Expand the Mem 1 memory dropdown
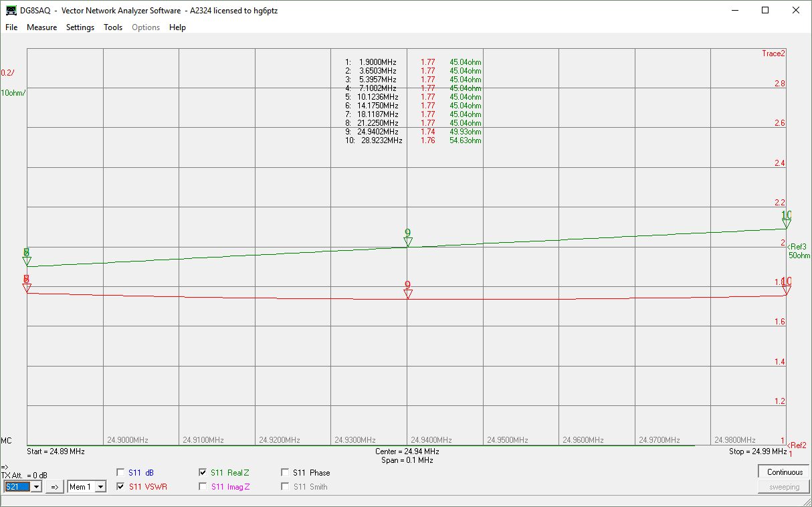 click(100, 487)
